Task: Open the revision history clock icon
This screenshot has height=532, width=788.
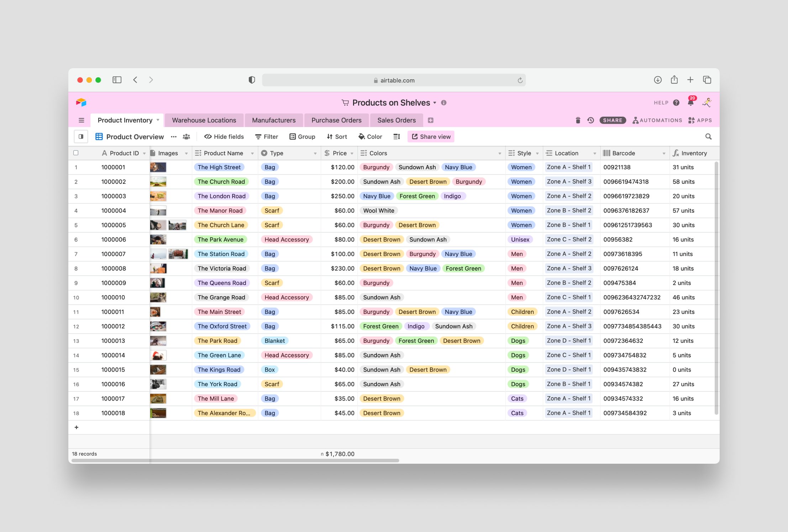Action: pos(590,120)
